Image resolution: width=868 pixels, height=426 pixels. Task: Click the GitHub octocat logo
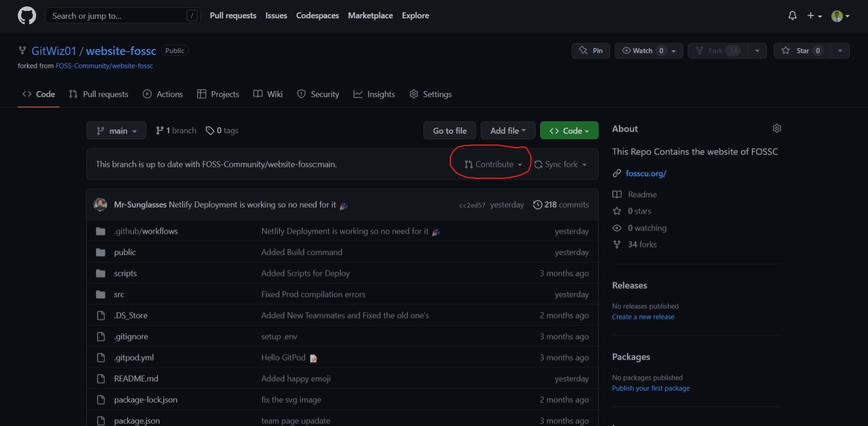click(x=27, y=16)
